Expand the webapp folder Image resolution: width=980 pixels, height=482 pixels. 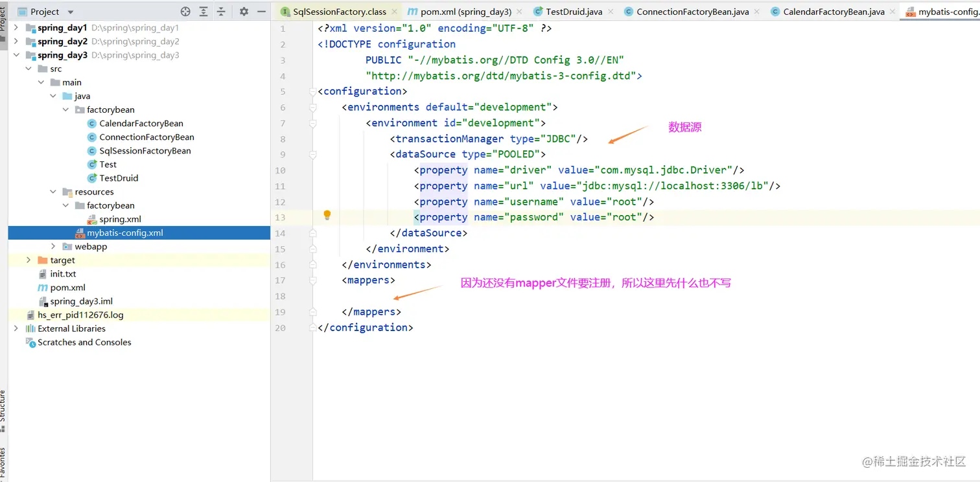tap(54, 246)
